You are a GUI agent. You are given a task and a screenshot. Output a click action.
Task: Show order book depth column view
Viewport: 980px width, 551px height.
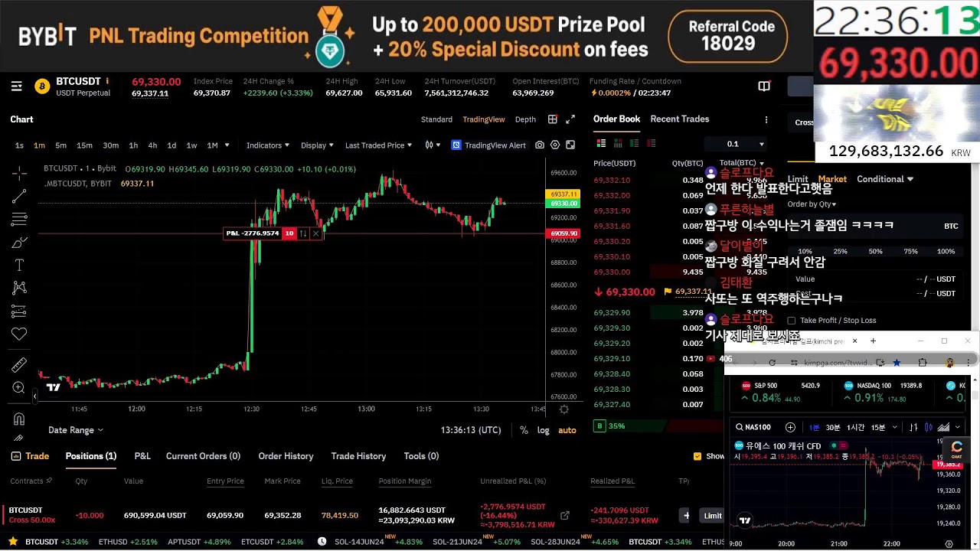[617, 143]
